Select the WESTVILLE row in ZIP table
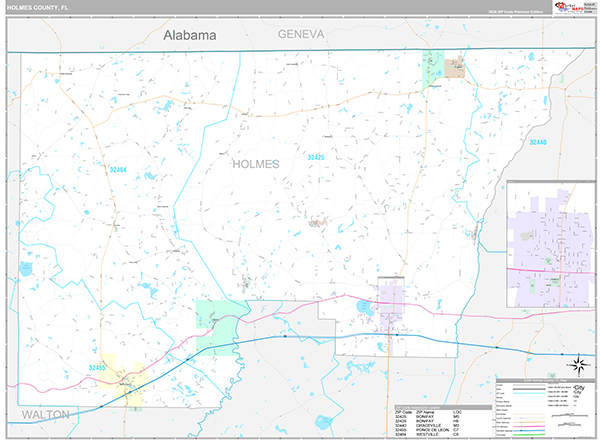600x440 pixels. pyautogui.click(x=429, y=434)
